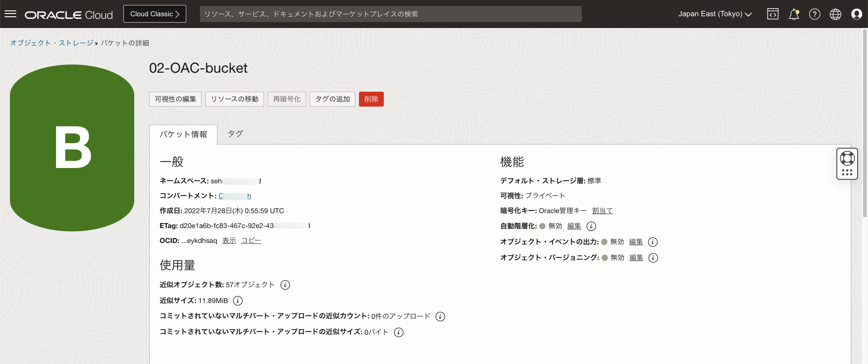Open the Japan East (Tokyo) region dropdown
Screen dimensions: 868x364
(x=715, y=14)
